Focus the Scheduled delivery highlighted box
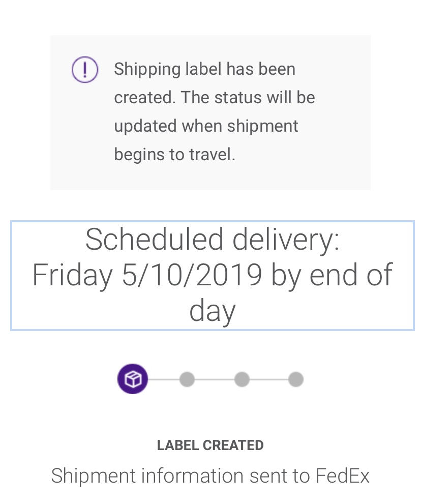 (x=212, y=276)
